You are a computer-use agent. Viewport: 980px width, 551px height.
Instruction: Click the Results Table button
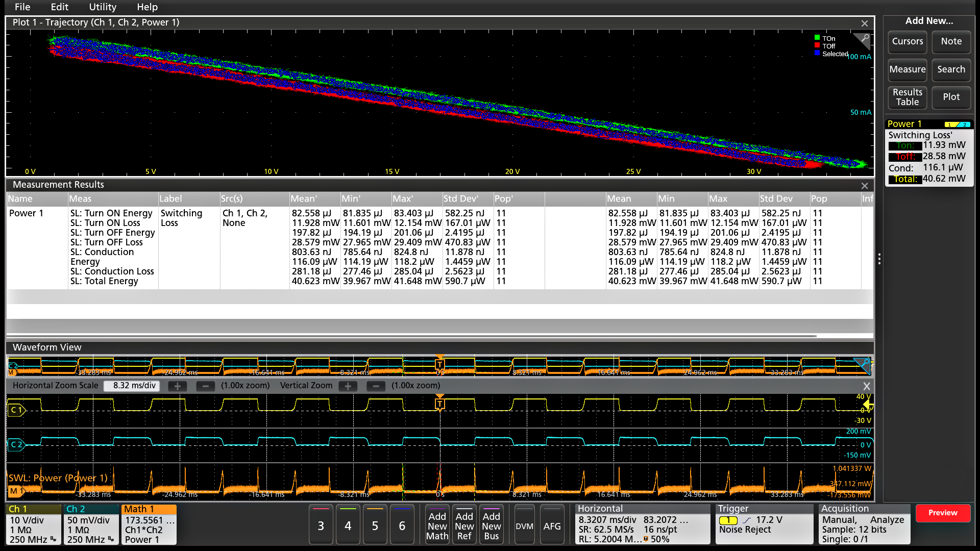coord(907,97)
